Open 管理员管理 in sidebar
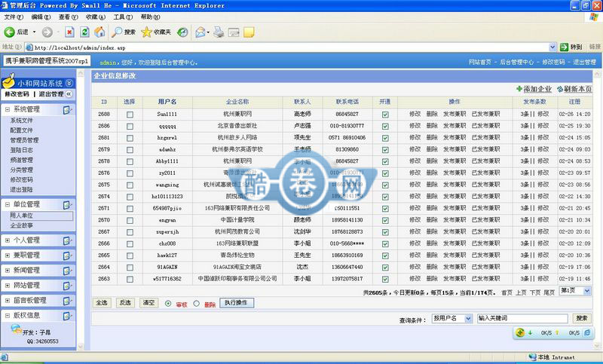Screen dimensions: 603x364 [x=24, y=140]
